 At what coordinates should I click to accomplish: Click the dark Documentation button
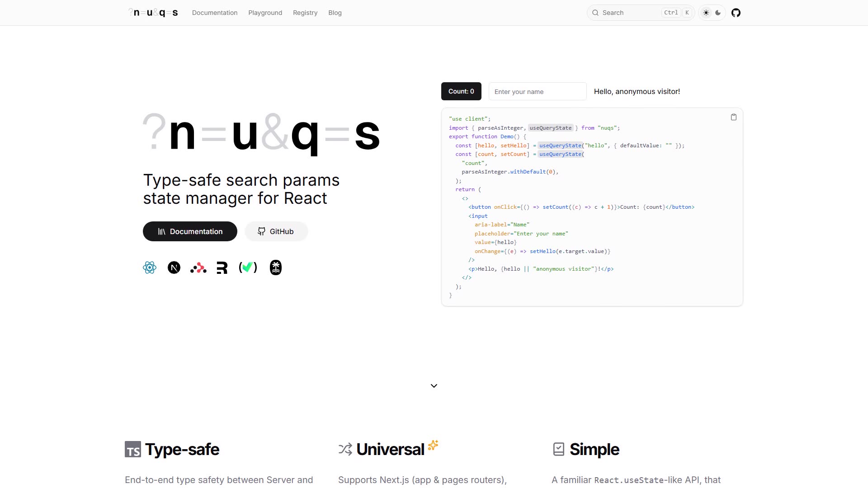pos(190,231)
